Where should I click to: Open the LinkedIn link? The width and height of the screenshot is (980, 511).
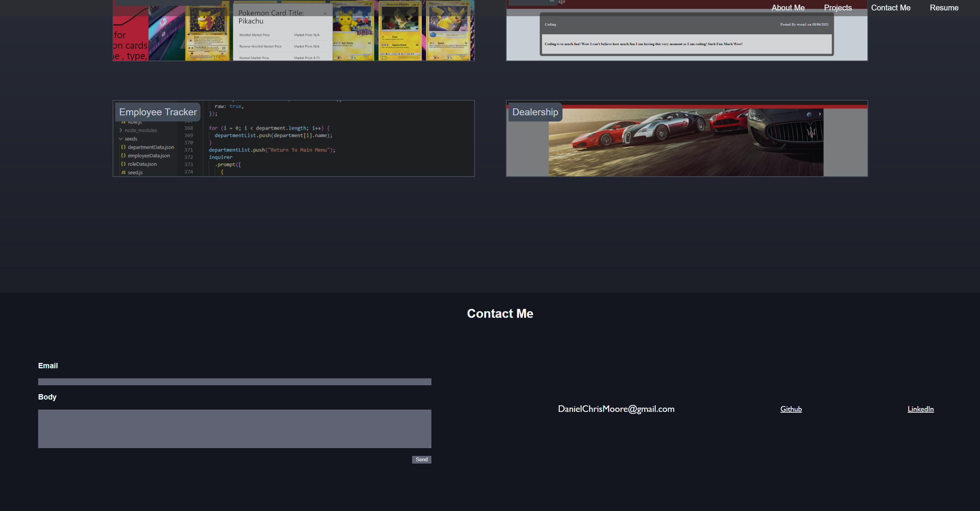pos(920,409)
